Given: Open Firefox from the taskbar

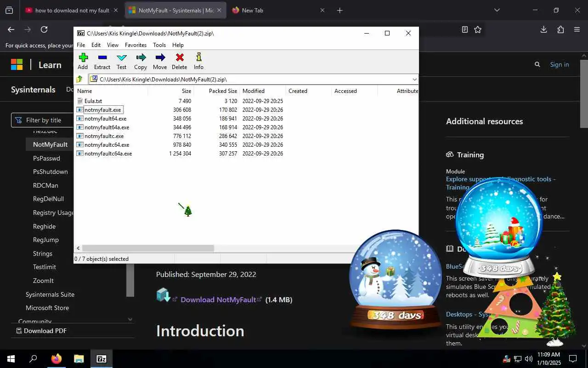Looking at the screenshot, I should [56, 359].
